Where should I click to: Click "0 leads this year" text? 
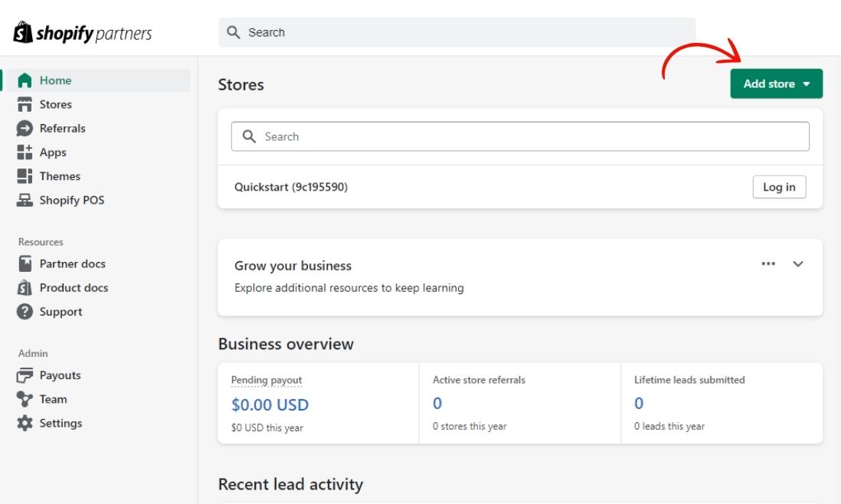click(x=669, y=426)
